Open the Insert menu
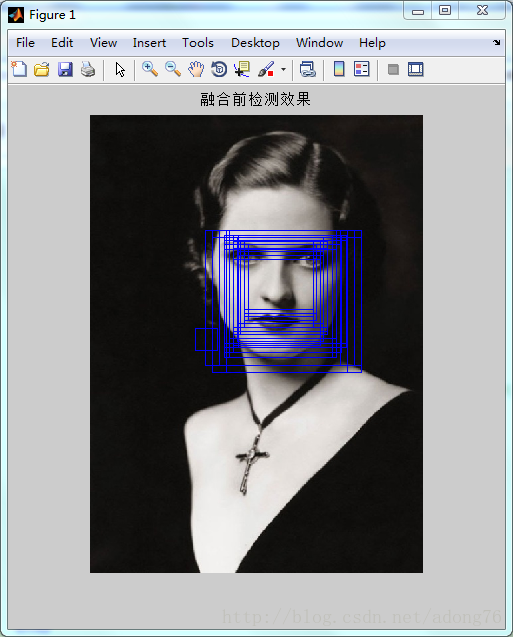 click(149, 43)
